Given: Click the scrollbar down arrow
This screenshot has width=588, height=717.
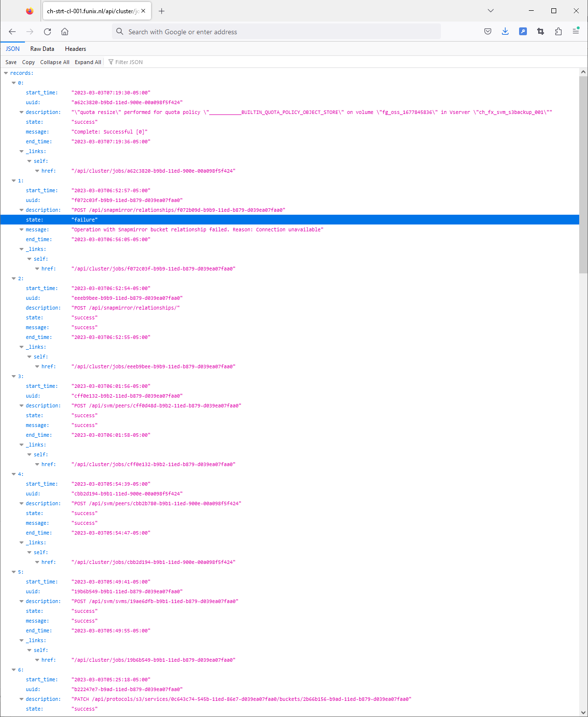Looking at the screenshot, I should [x=583, y=713].
